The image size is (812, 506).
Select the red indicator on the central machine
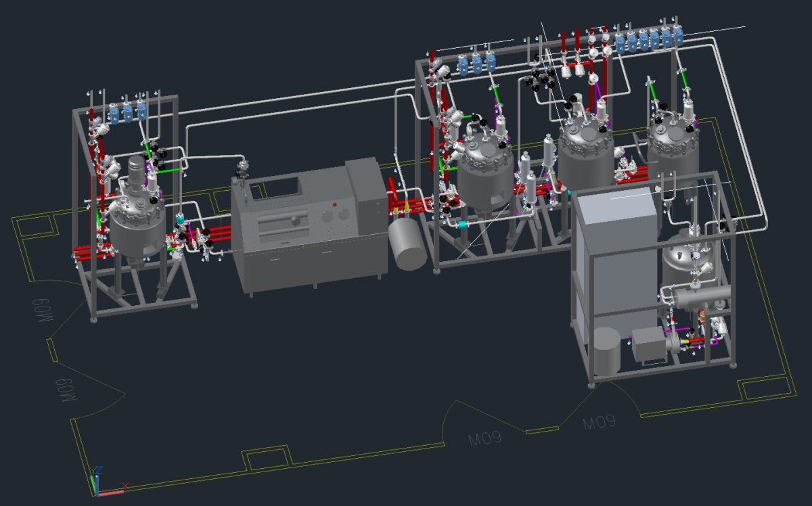click(x=334, y=204)
